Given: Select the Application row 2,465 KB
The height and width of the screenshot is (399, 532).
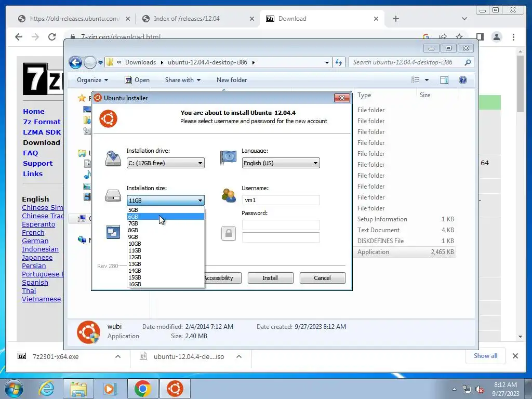Looking at the screenshot, I should (405, 252).
